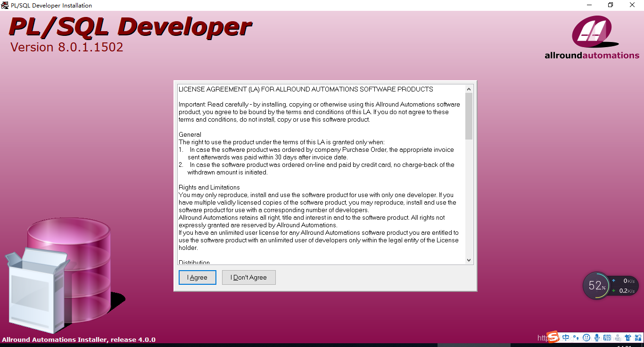Open the skin (shirt) icon in IME bar
This screenshot has height=347, width=644.
(x=628, y=338)
